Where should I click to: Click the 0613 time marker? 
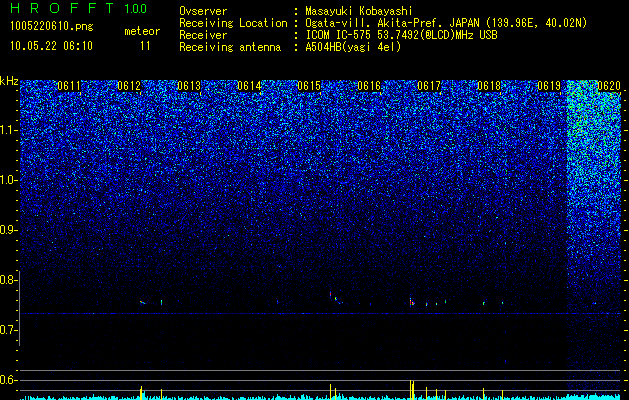[189, 86]
